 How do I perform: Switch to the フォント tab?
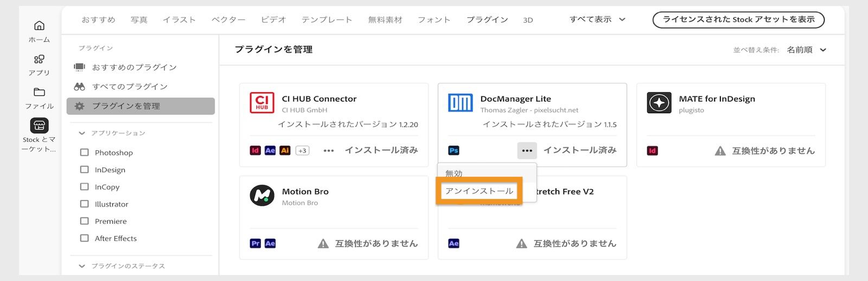click(434, 20)
